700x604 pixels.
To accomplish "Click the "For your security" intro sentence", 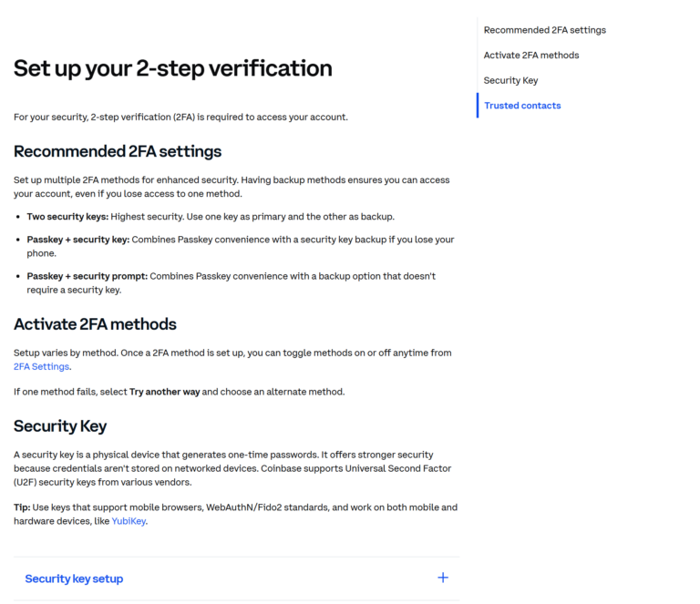I will point(180,117).
